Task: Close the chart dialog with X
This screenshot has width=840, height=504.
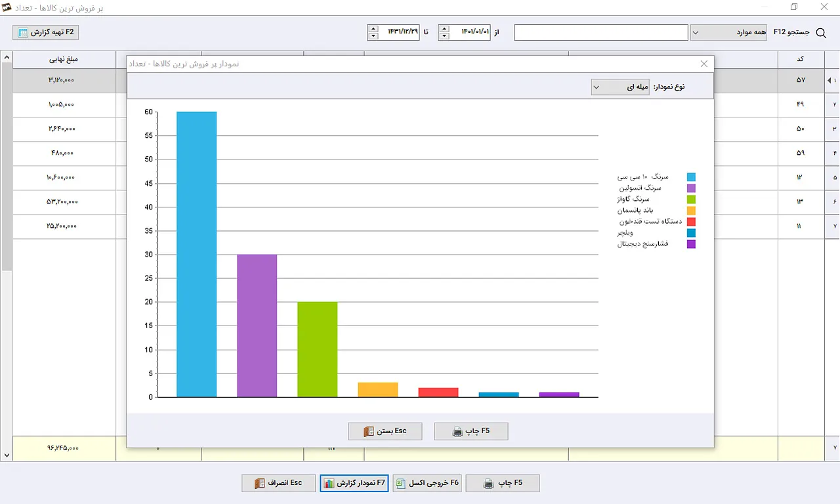Action: [704, 64]
